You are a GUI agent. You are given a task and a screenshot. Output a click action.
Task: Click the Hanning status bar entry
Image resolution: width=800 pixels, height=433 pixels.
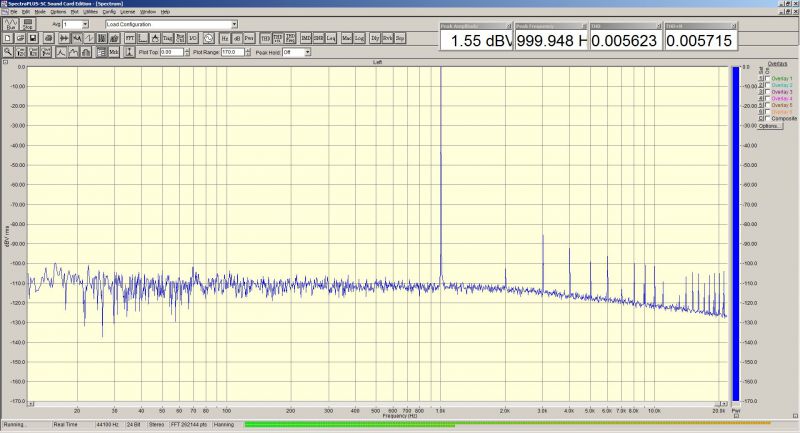click(223, 424)
